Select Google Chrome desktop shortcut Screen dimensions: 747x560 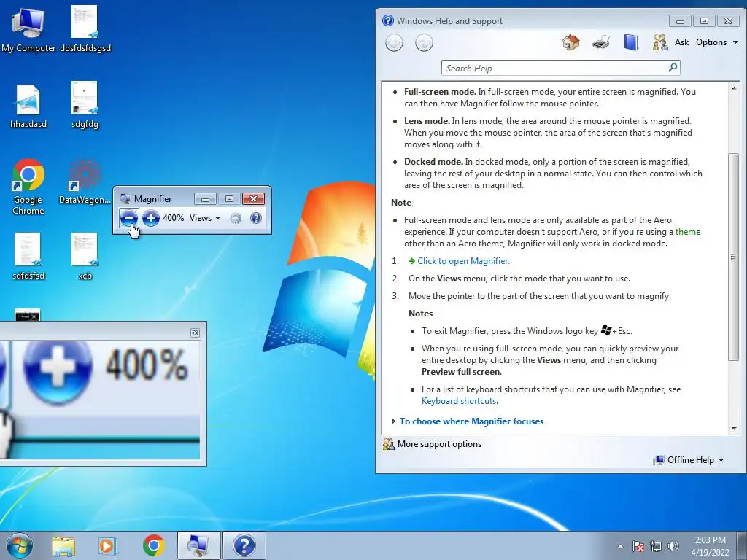coord(28,187)
